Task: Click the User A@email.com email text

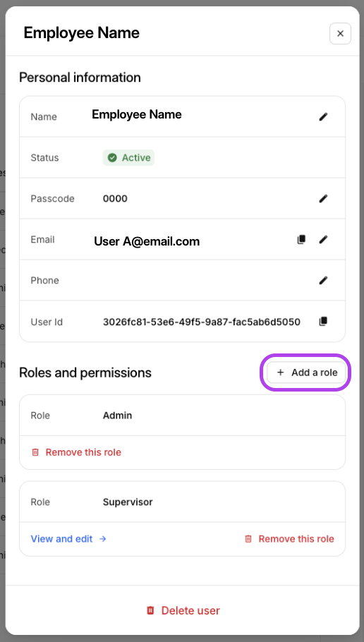Action: [147, 241]
